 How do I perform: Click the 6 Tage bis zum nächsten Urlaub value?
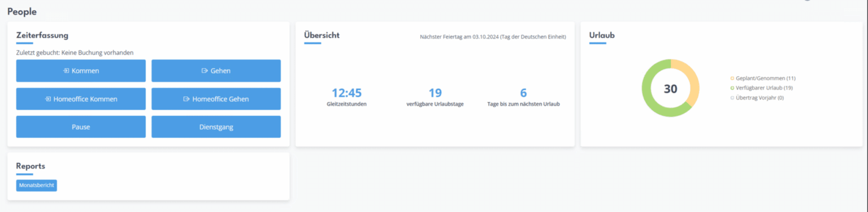(x=523, y=93)
